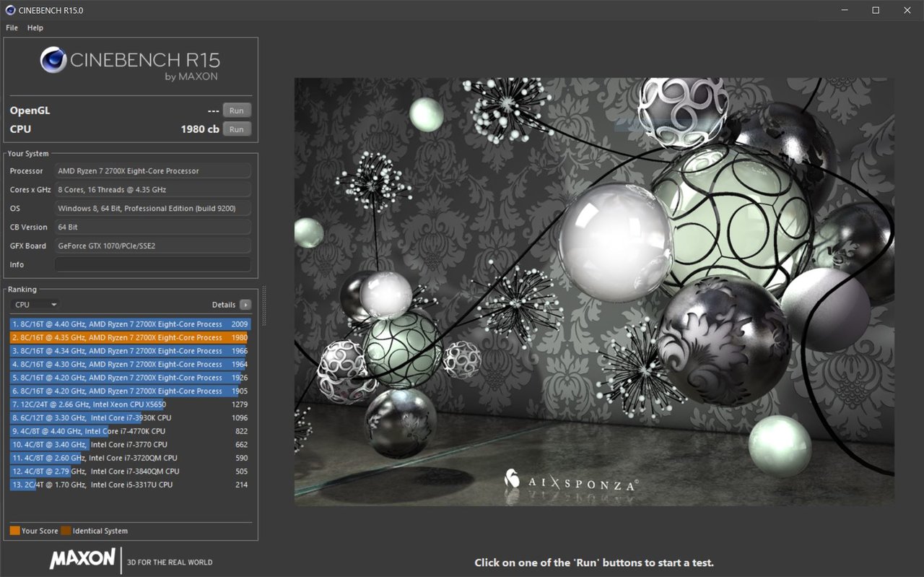Click the OS value field

click(x=153, y=208)
